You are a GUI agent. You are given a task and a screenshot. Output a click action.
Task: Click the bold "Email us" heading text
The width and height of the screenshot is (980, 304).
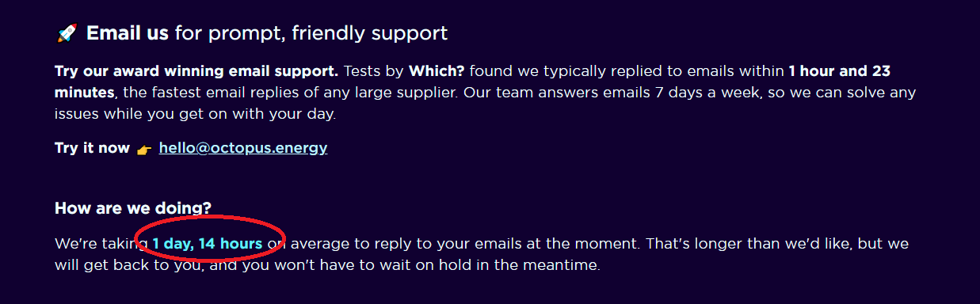128,33
